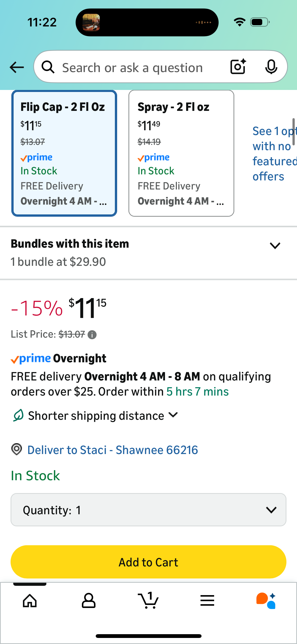Image resolution: width=297 pixels, height=644 pixels.
Task: Open the account profile icon
Action: click(x=89, y=601)
